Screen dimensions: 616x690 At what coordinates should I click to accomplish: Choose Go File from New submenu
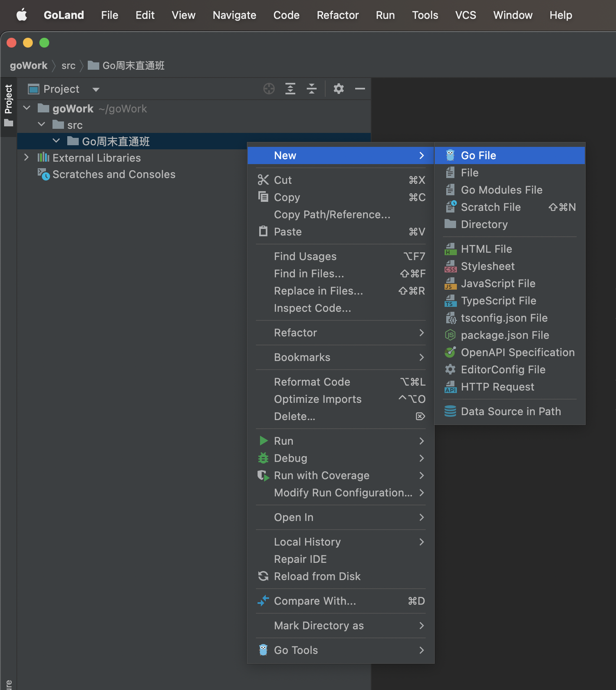pyautogui.click(x=478, y=155)
